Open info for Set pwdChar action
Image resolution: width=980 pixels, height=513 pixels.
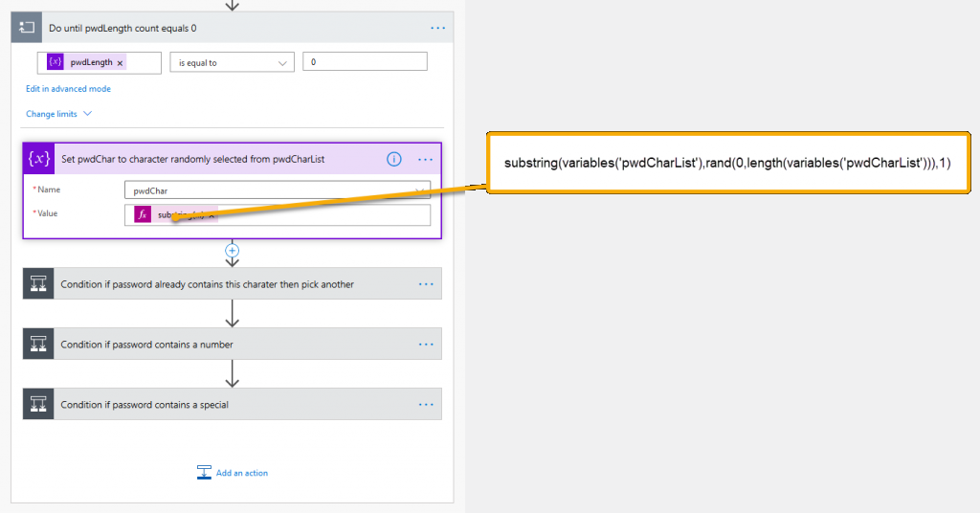pyautogui.click(x=394, y=159)
